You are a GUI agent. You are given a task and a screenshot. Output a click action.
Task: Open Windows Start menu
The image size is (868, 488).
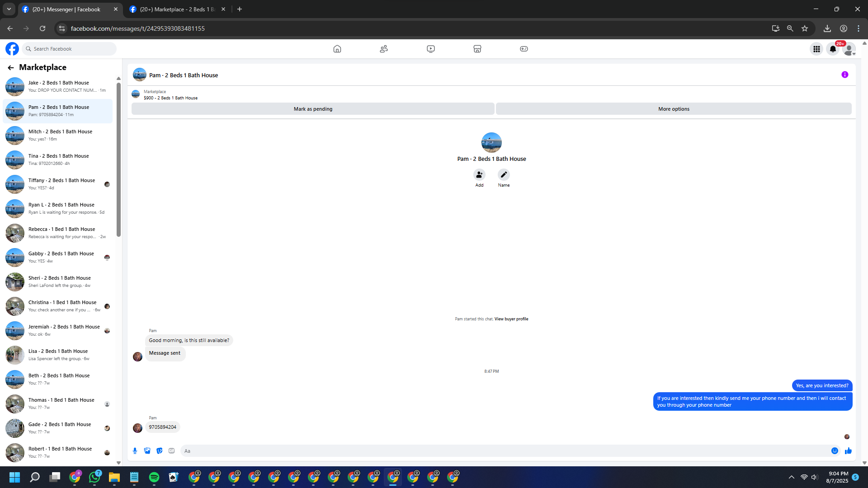tap(14, 477)
